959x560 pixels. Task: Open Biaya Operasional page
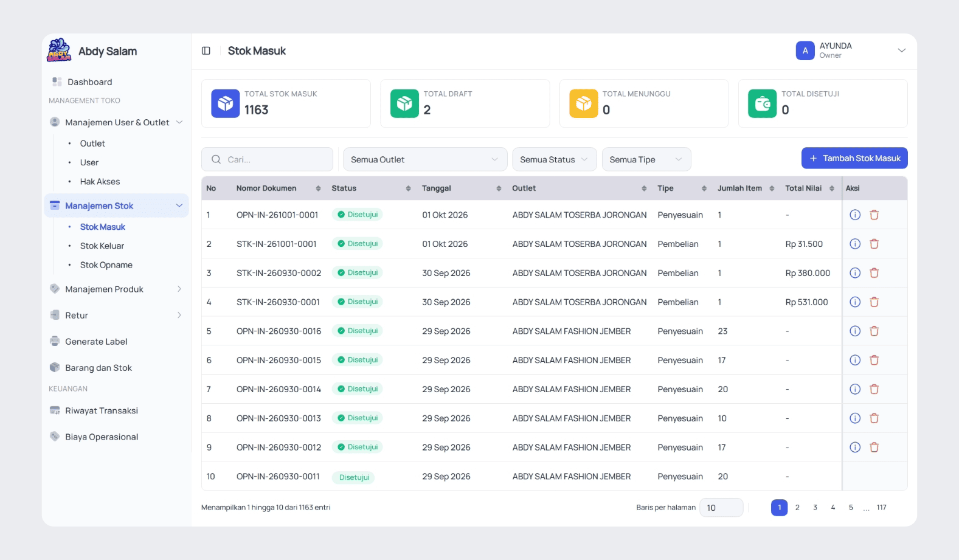[x=102, y=437]
